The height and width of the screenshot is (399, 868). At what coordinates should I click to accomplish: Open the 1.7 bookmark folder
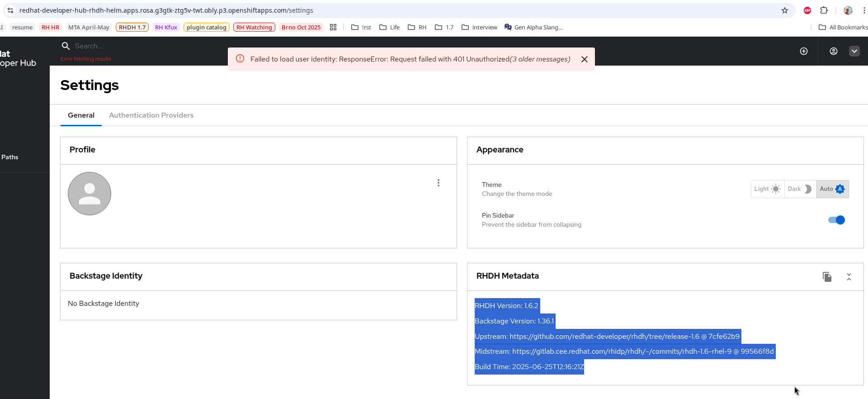(444, 27)
